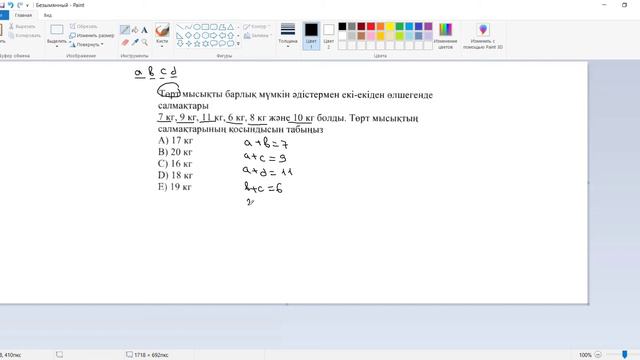Pick the yellow color swatch
Viewport: 640px width, 360px height.
point(390,27)
